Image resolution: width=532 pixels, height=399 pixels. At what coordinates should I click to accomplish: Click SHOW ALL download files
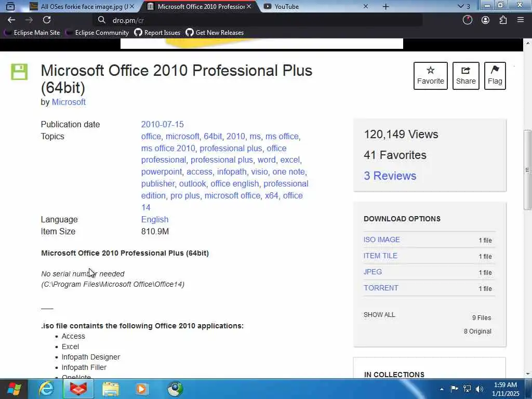coord(379,314)
